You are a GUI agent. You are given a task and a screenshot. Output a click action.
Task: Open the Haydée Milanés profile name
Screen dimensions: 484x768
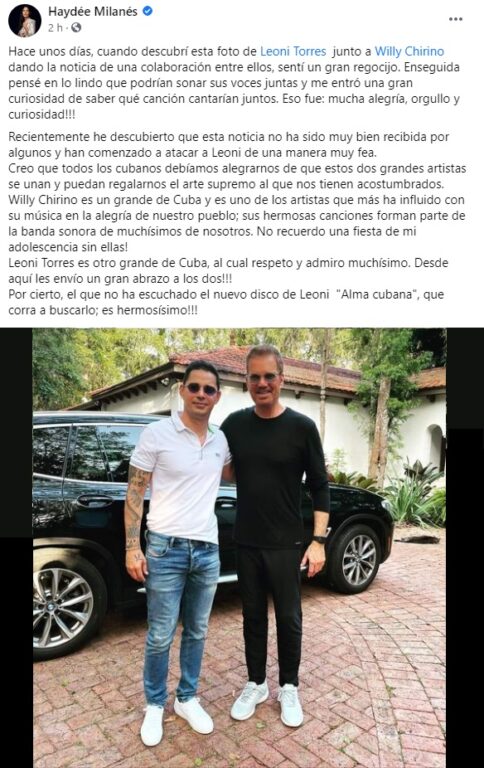[93, 11]
